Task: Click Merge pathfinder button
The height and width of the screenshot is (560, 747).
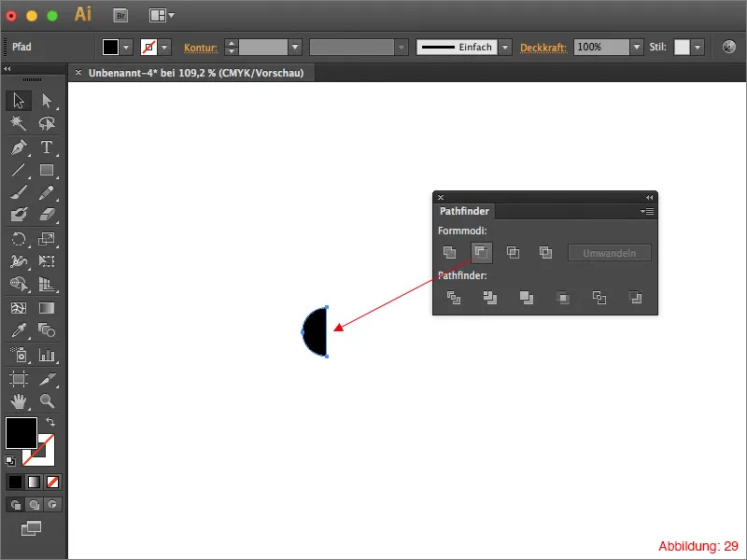Action: pyautogui.click(x=527, y=298)
